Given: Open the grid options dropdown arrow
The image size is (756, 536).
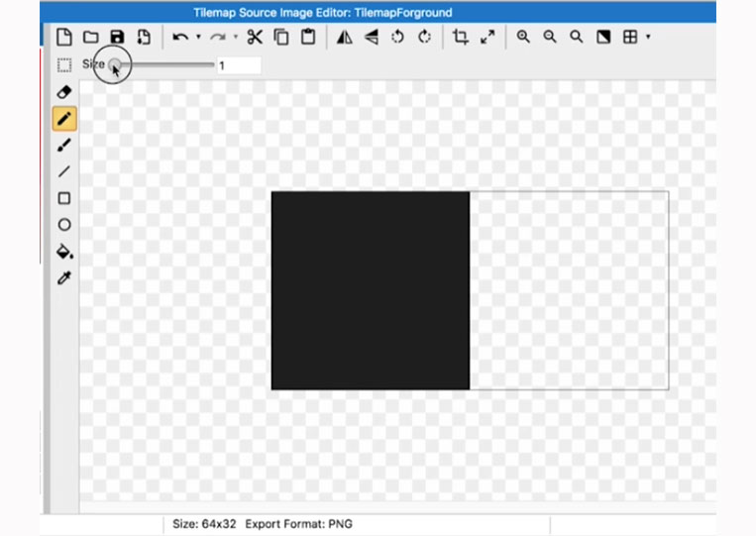Looking at the screenshot, I should (x=648, y=37).
